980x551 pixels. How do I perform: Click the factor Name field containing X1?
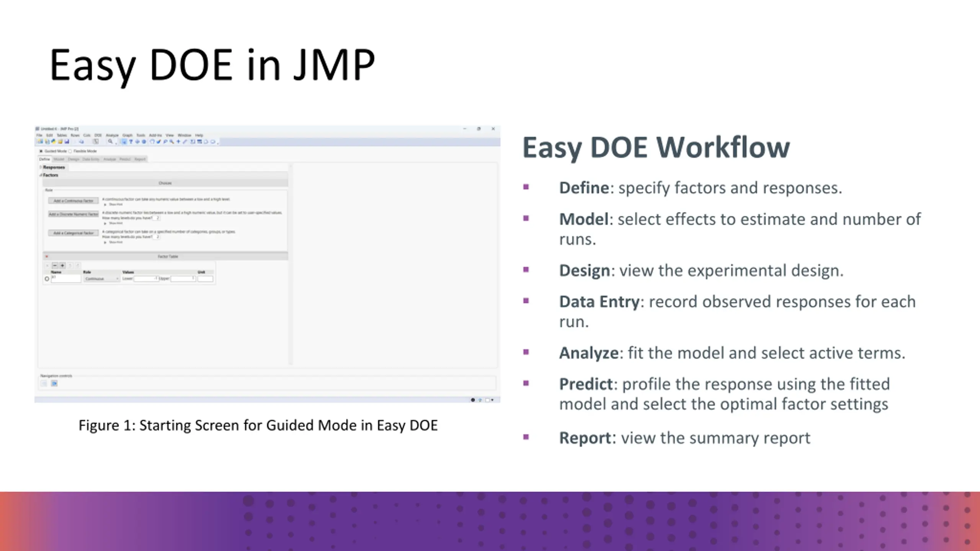pos(66,279)
